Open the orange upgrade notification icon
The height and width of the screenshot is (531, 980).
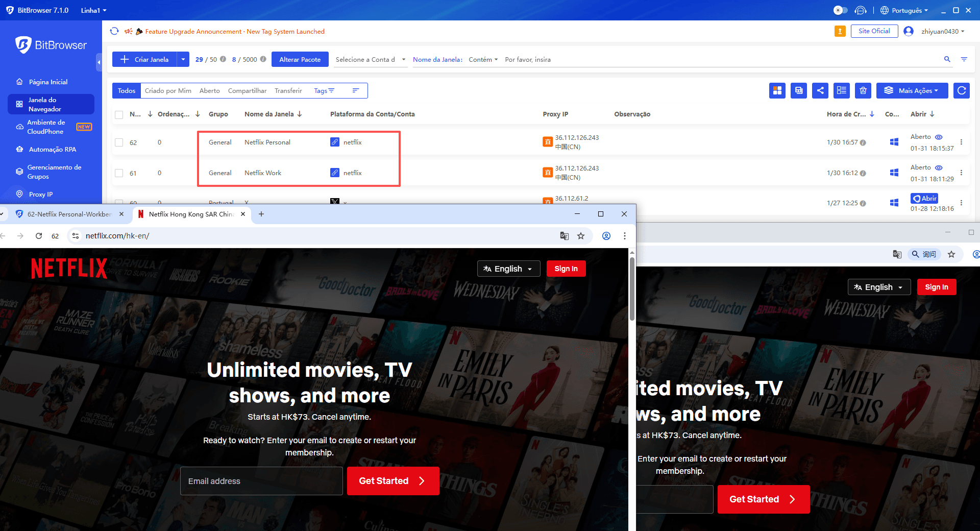[x=840, y=31]
